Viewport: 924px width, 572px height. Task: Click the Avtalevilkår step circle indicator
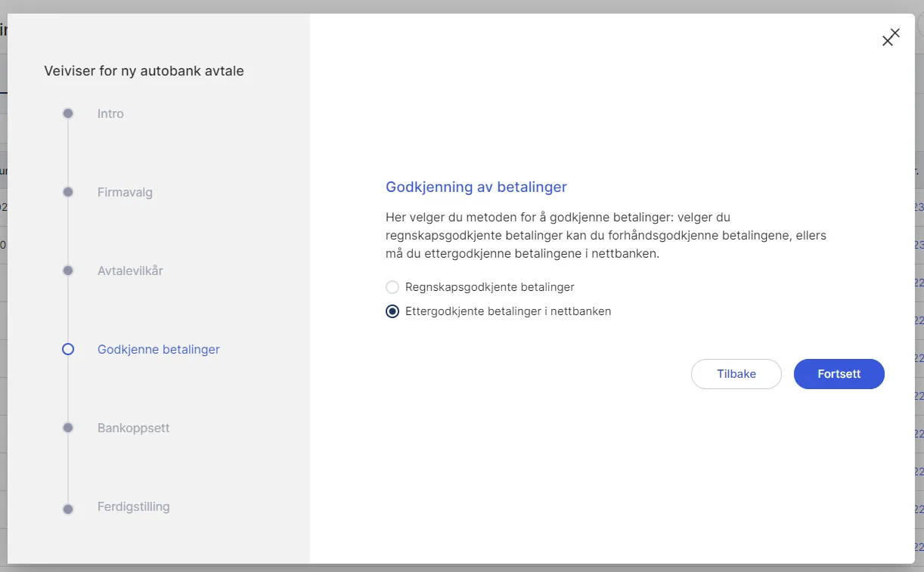(67, 271)
